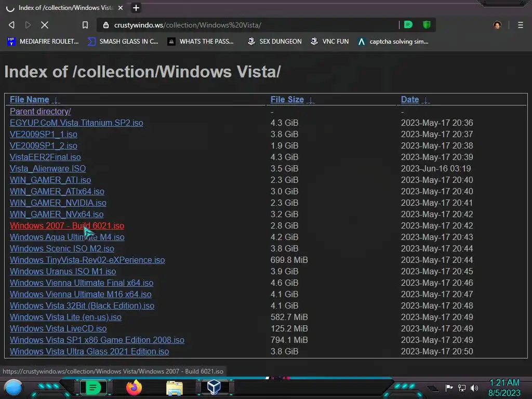
Task: Open the browser hamburger menu
Action: coord(521,25)
